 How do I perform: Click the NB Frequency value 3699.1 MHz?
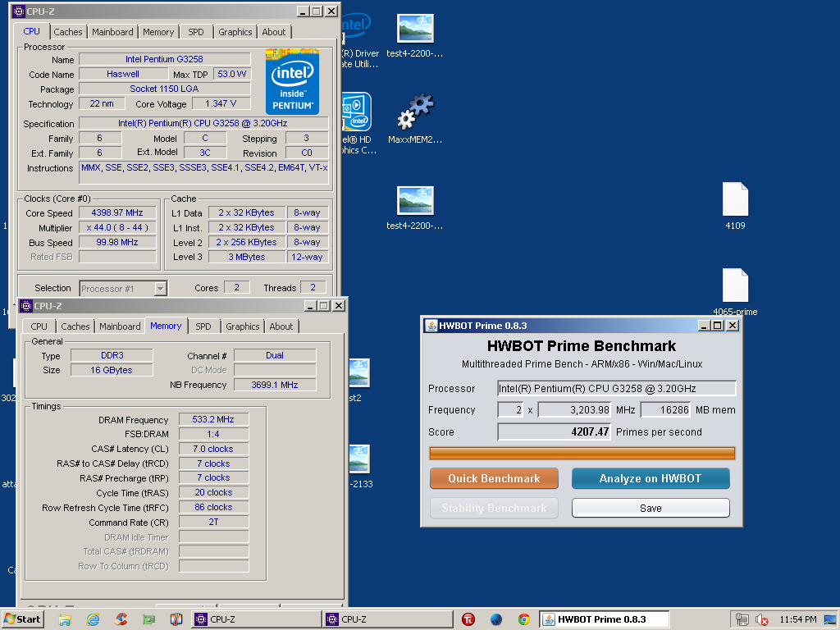(275, 385)
